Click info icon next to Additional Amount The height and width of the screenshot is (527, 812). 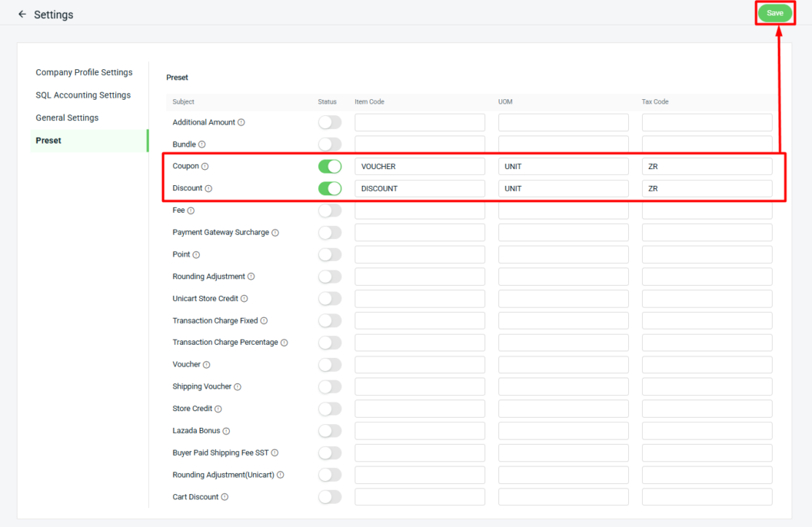point(241,122)
